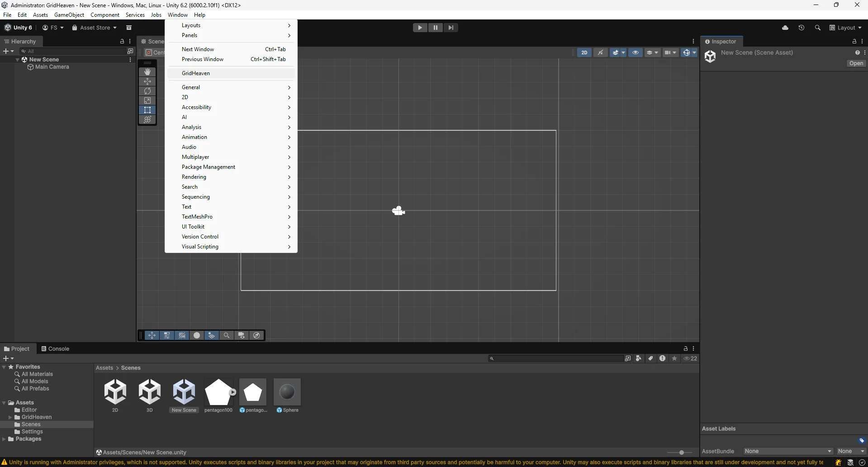The height and width of the screenshot is (467, 868).
Task: Open Inspector panel three-dot options menu
Action: click(x=862, y=41)
